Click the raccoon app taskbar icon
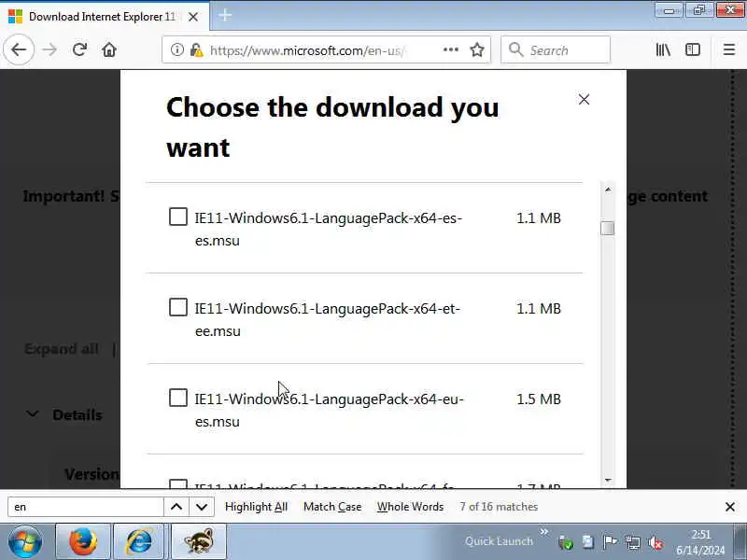Image resolution: width=747 pixels, height=560 pixels. tap(199, 542)
